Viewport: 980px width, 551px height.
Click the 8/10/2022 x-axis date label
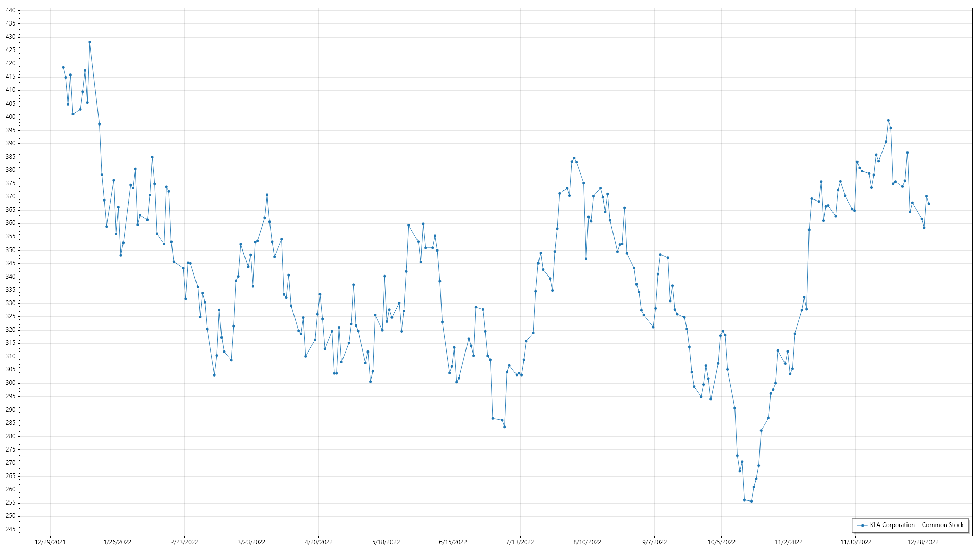[x=587, y=542]
